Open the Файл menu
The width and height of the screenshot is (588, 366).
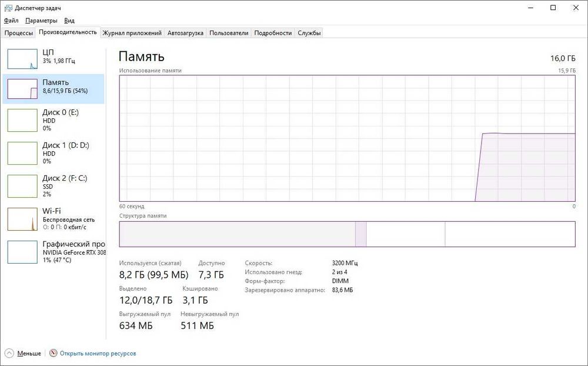point(11,20)
